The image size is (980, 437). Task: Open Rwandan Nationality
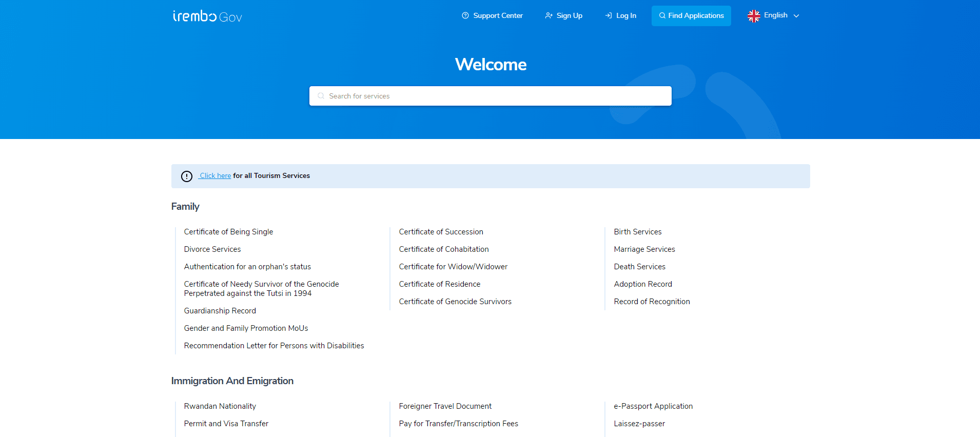coord(220,406)
